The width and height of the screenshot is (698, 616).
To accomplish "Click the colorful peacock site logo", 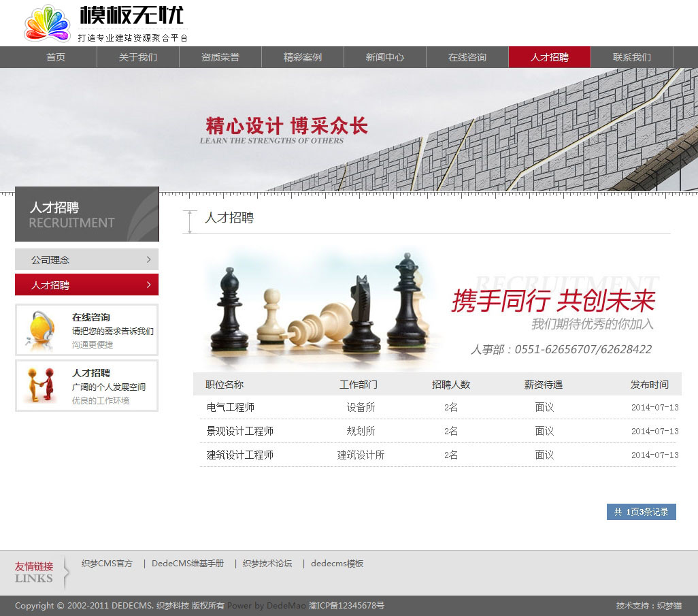I will pos(47,24).
